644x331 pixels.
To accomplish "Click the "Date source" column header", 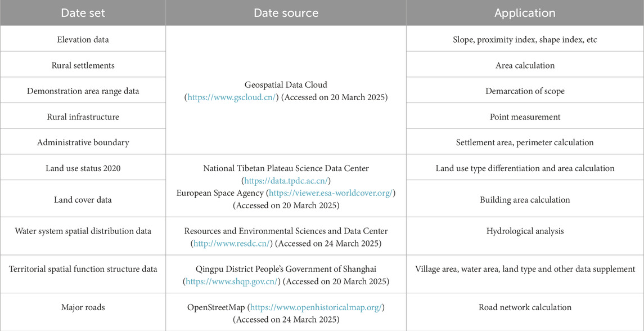I will click(286, 13).
